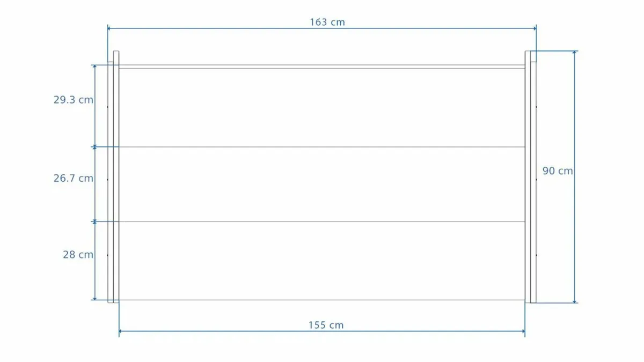644x362 pixels.
Task: Click the left vertical side post
Action: tap(116, 177)
